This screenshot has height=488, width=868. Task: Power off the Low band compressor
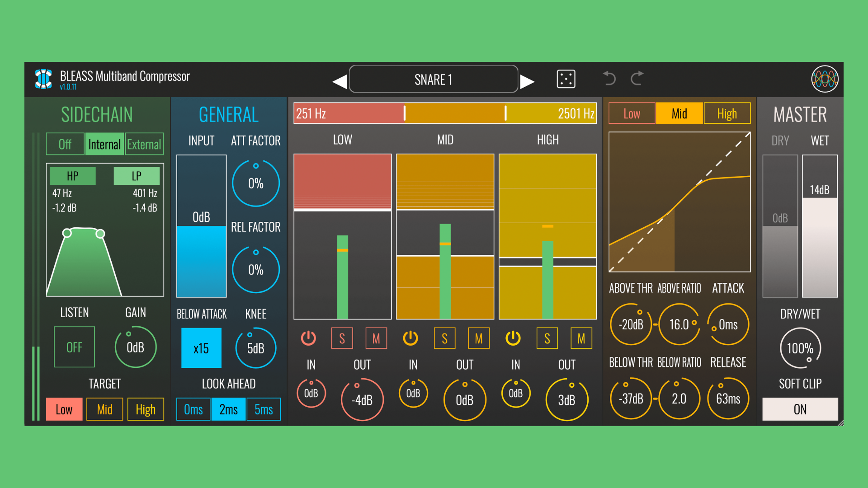pyautogui.click(x=308, y=338)
